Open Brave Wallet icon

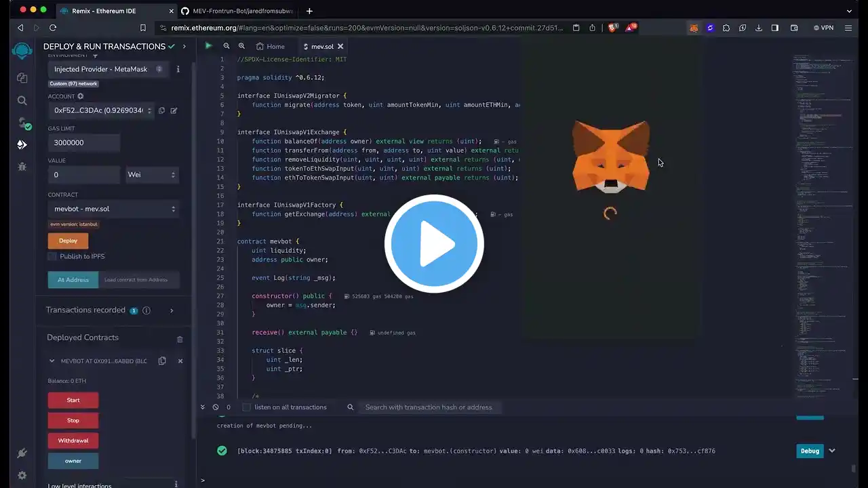pyautogui.click(x=794, y=28)
